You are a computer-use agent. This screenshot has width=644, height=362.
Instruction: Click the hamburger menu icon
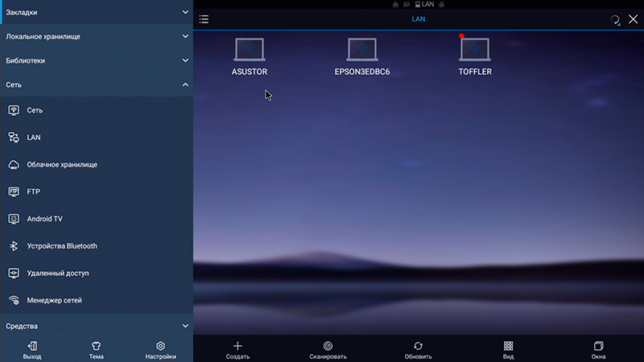click(x=204, y=19)
